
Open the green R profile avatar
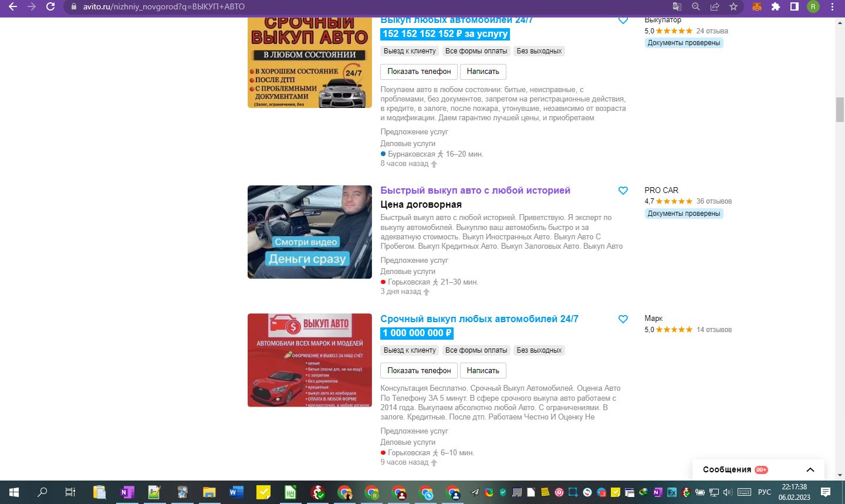813,6
